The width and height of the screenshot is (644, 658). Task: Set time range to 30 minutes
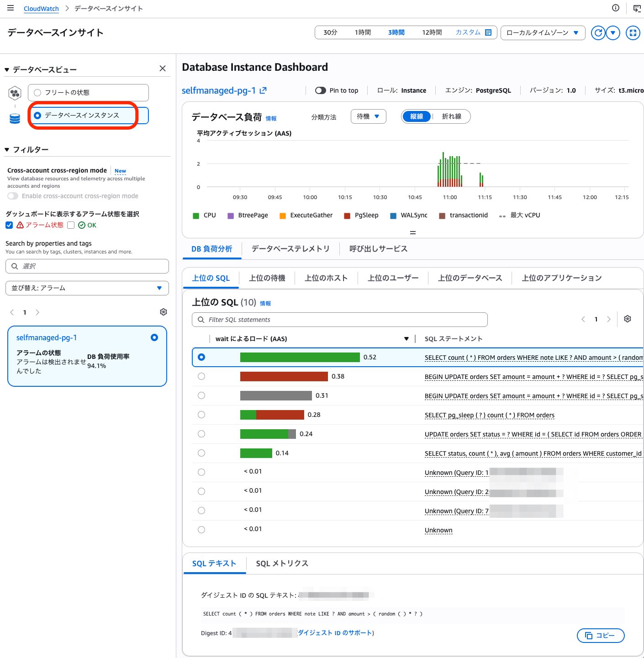coord(330,32)
